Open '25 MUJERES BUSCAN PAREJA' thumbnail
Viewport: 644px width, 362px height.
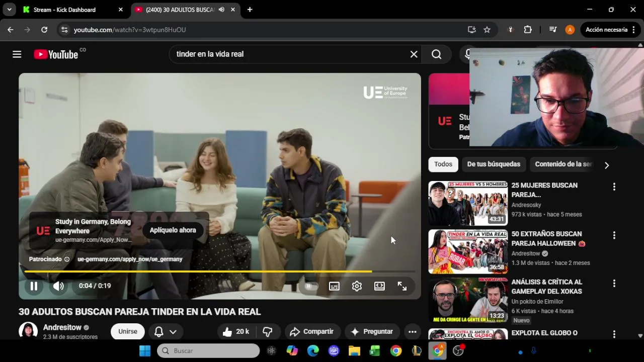[468, 203]
